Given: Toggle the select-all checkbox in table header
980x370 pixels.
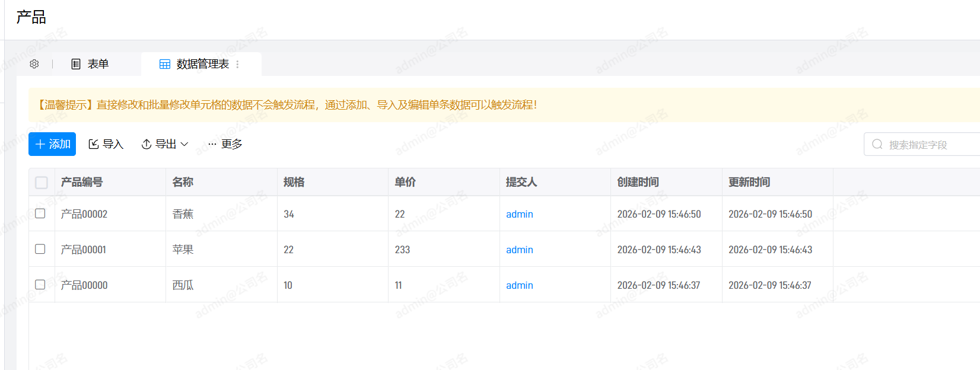Looking at the screenshot, I should 42,182.
